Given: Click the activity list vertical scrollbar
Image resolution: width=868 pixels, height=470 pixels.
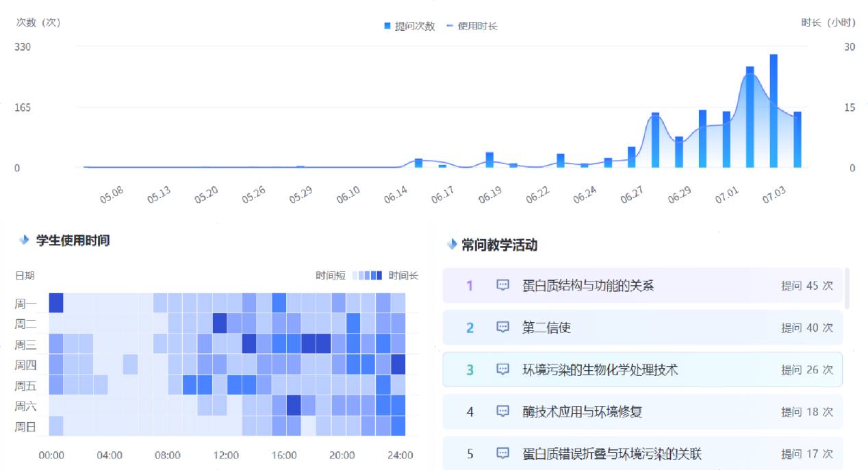Looking at the screenshot, I should (847, 288).
